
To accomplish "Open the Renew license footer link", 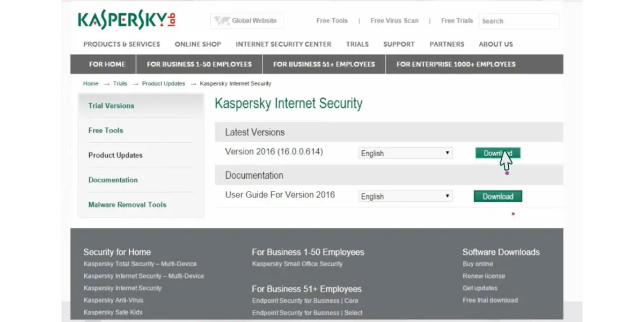I will click(484, 276).
